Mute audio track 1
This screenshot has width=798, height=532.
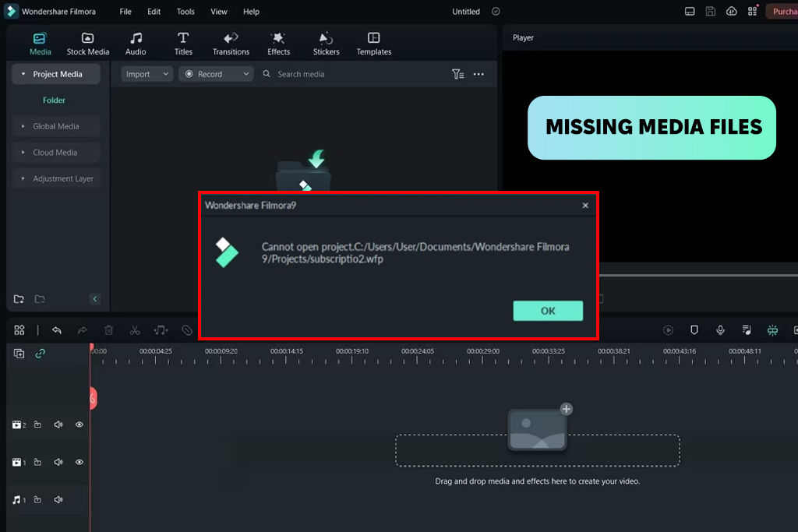58,499
